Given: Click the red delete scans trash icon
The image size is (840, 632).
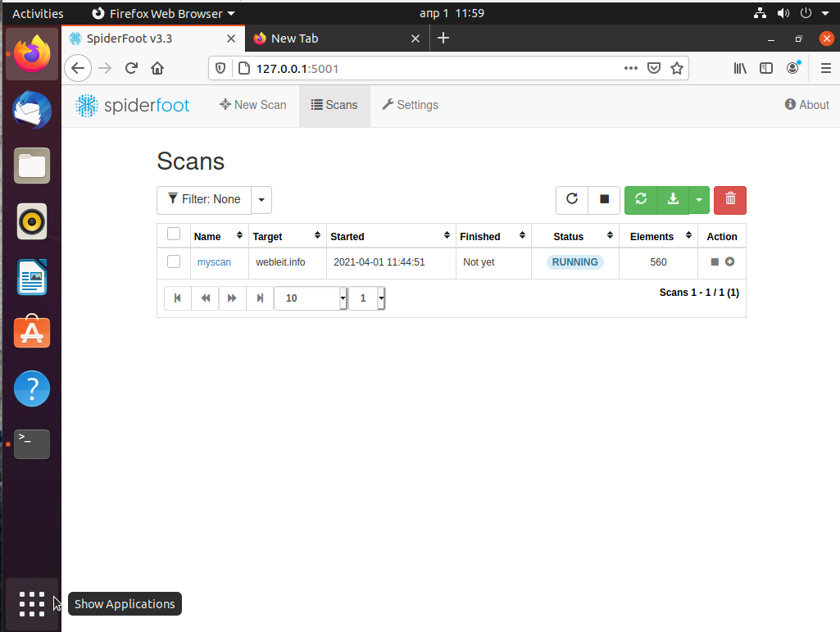Looking at the screenshot, I should click(x=729, y=200).
